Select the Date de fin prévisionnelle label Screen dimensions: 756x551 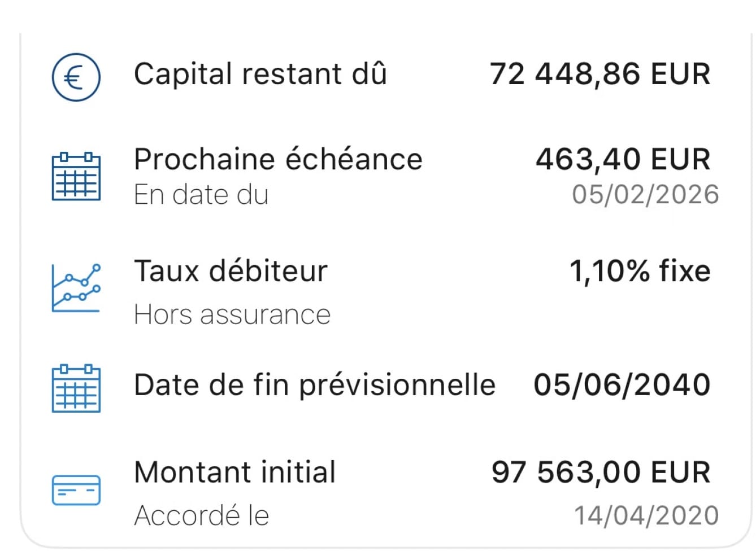[x=315, y=385]
